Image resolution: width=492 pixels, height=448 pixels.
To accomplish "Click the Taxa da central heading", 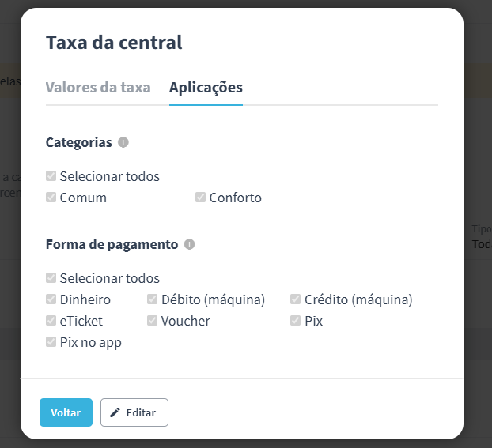I will tap(114, 43).
